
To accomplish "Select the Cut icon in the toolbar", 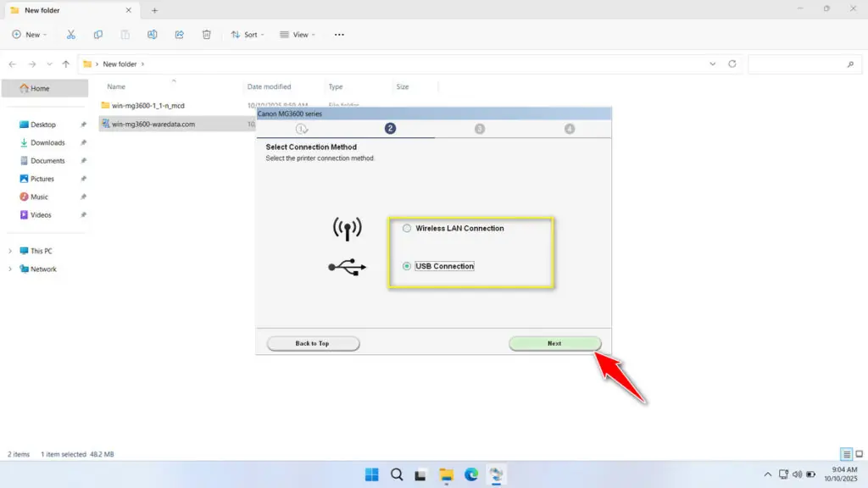I will 70,34.
